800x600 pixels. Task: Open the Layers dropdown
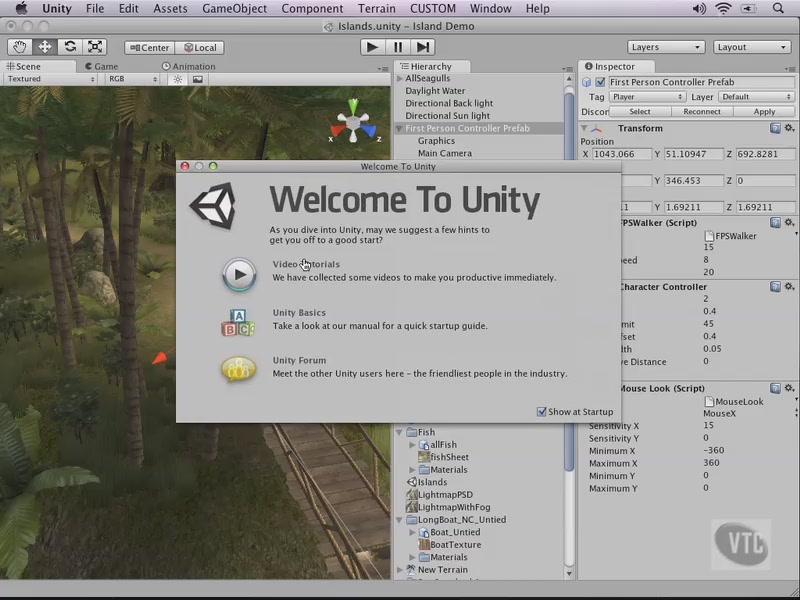pos(667,47)
